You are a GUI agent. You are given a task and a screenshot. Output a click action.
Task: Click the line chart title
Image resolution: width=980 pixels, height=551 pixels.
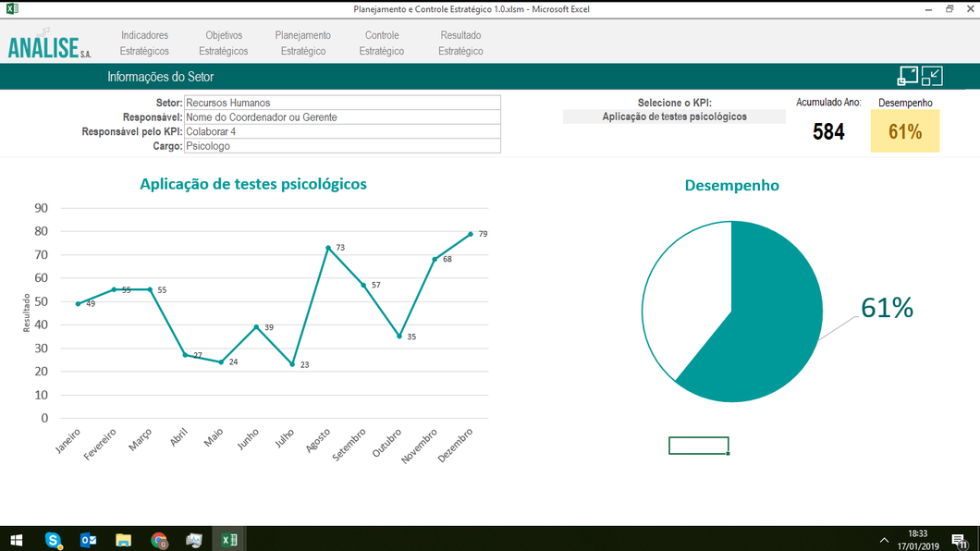253,184
